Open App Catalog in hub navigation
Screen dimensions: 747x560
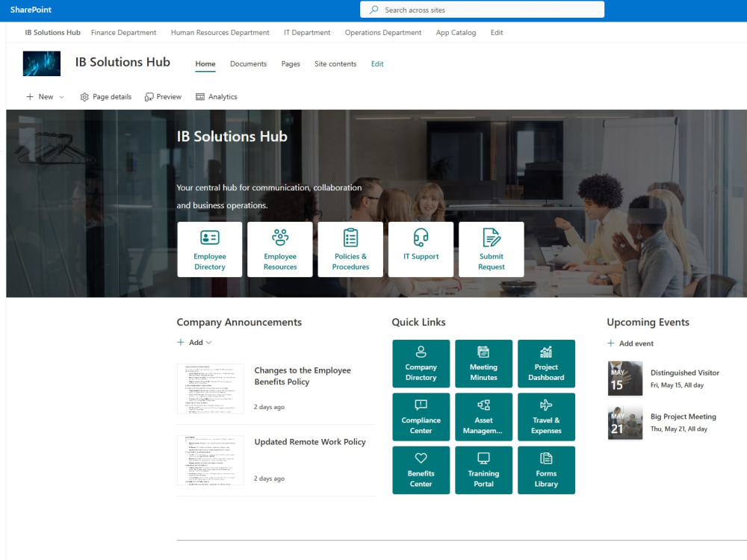(x=456, y=32)
